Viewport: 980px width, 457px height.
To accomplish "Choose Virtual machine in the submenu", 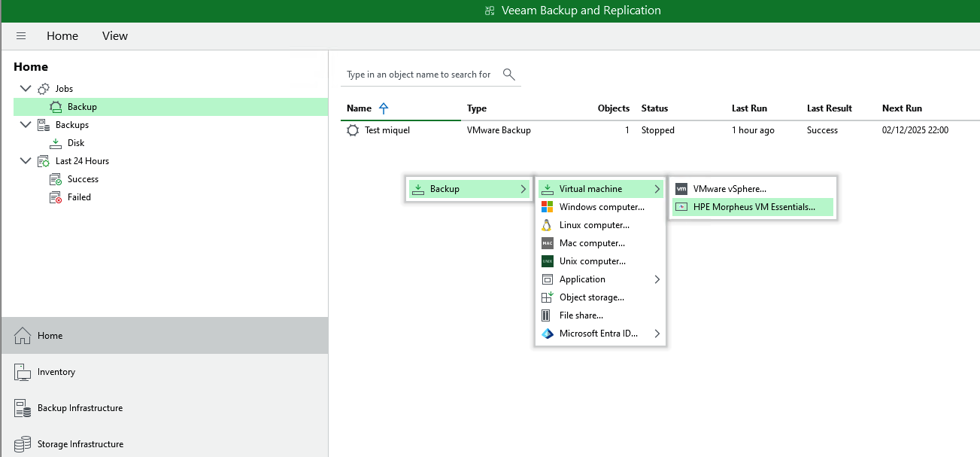I will (600, 189).
